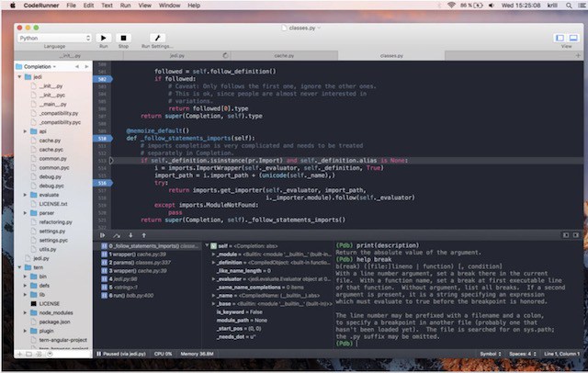Click the debugger step into arrow
Viewport: 588px width, 373px height.
[130, 235]
